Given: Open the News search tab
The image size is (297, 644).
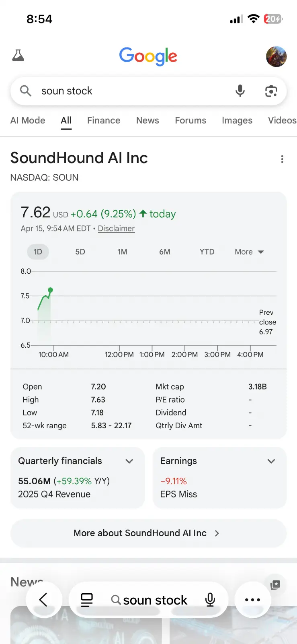Looking at the screenshot, I should click(147, 120).
